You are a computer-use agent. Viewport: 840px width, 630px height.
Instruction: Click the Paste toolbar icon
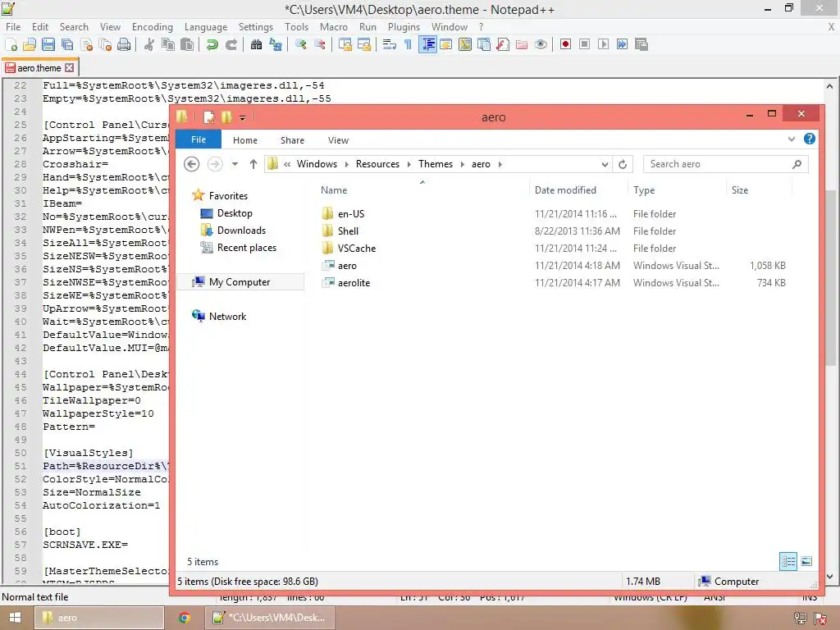187,44
